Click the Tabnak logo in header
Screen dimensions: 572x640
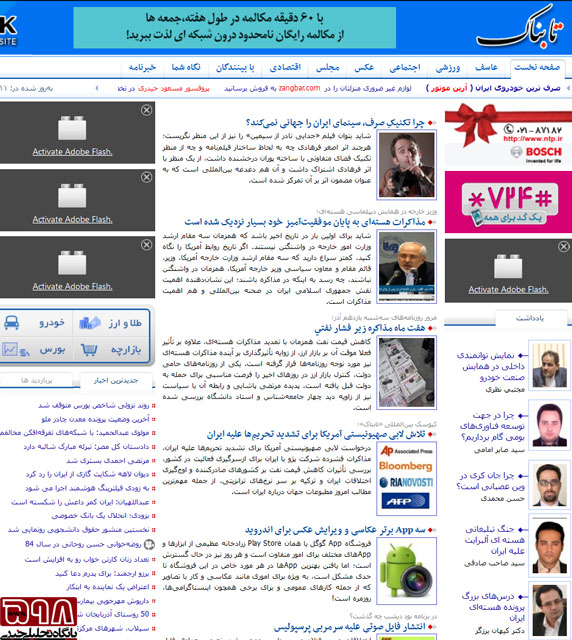coord(521,29)
